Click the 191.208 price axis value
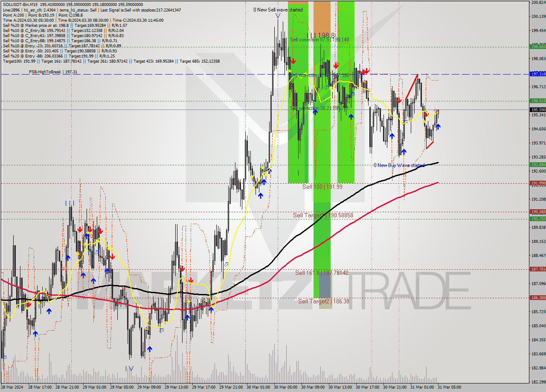This screenshot has width=546, height=392. coord(538,199)
